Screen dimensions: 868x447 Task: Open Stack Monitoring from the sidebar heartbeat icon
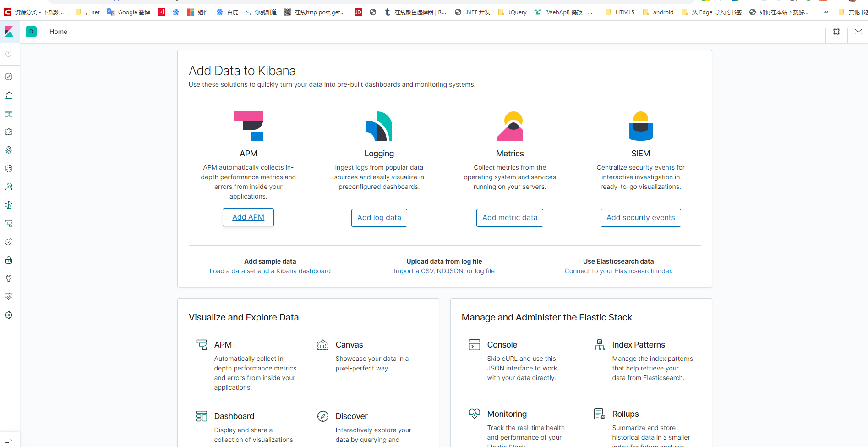click(x=9, y=297)
